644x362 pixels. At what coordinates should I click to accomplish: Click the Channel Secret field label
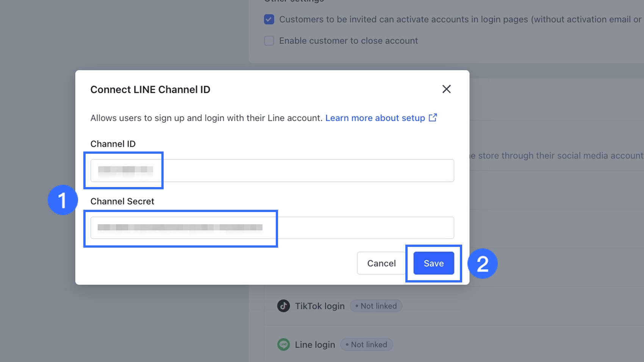click(122, 201)
